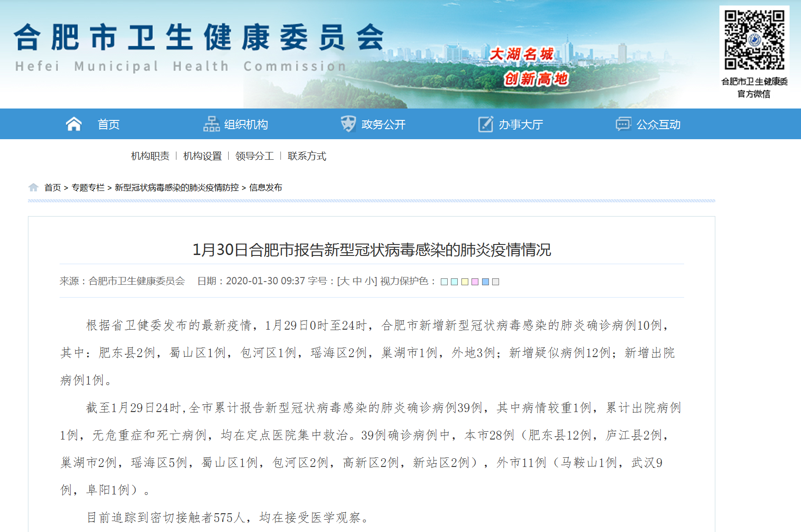Click the line beginning 截至1月29日24时
This screenshot has height=532, width=801.
point(384,408)
